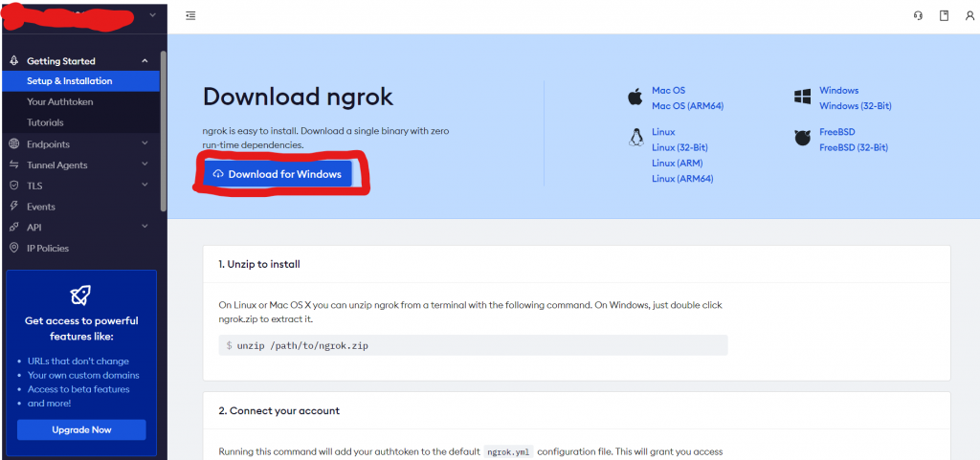Click the Linux download link
Viewport: 980px width, 460px height.
click(663, 132)
